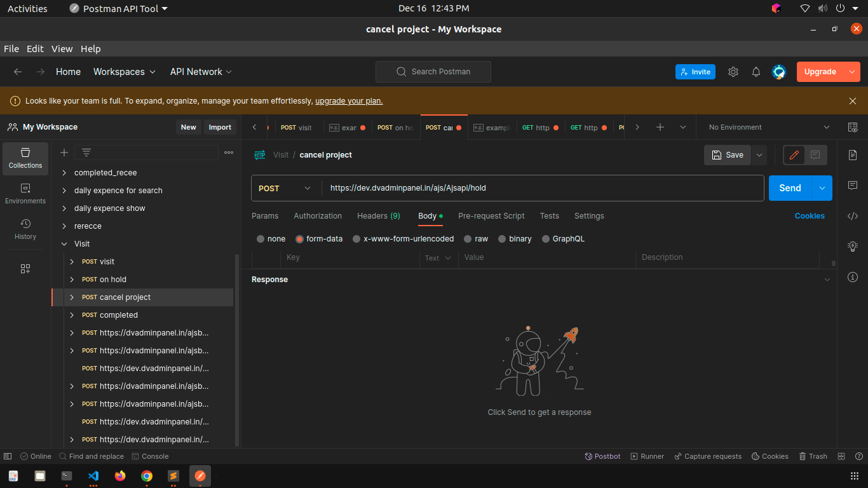Open the Environments sidebar panel
The image size is (868, 488).
[25, 194]
